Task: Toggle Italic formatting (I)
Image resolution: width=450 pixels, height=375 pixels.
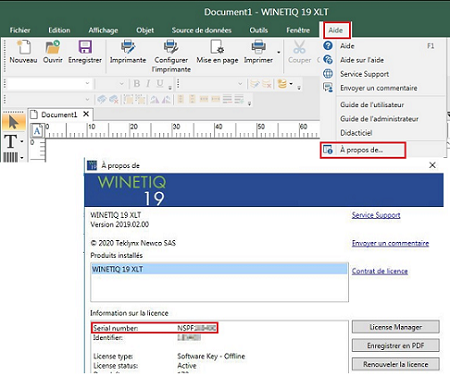Action: coord(148,83)
